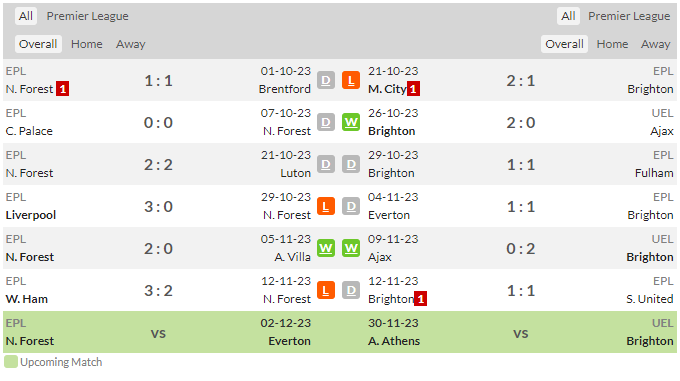The width and height of the screenshot is (680, 381).
Task: Switch right panel to Premier League filter
Action: pyautogui.click(x=629, y=16)
